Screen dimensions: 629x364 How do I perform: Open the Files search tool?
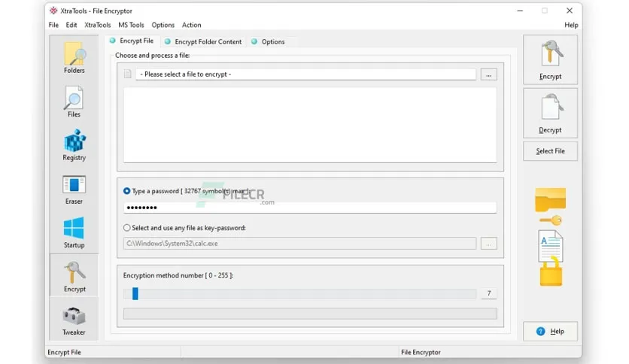tap(74, 102)
